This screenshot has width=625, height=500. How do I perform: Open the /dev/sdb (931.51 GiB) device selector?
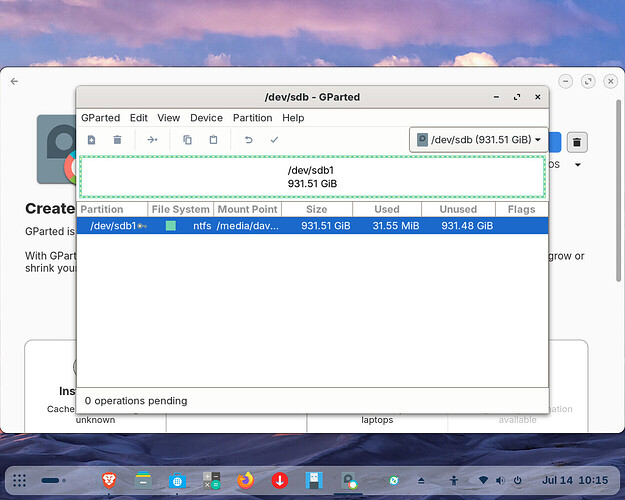478,140
